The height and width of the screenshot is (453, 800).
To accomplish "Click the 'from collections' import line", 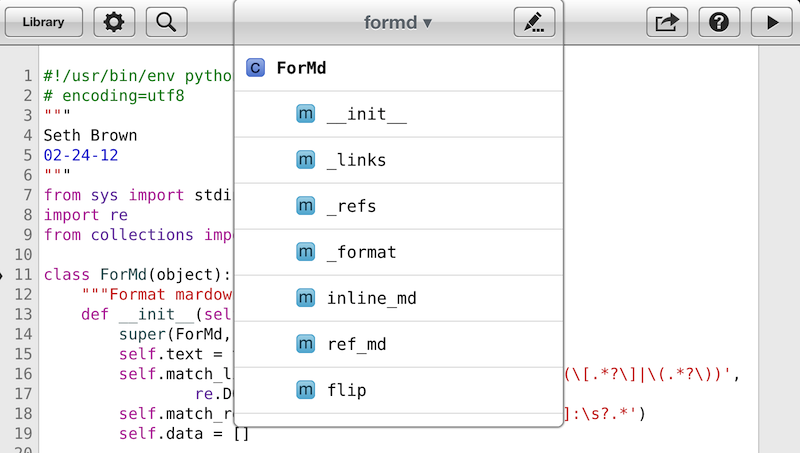I will (138, 235).
